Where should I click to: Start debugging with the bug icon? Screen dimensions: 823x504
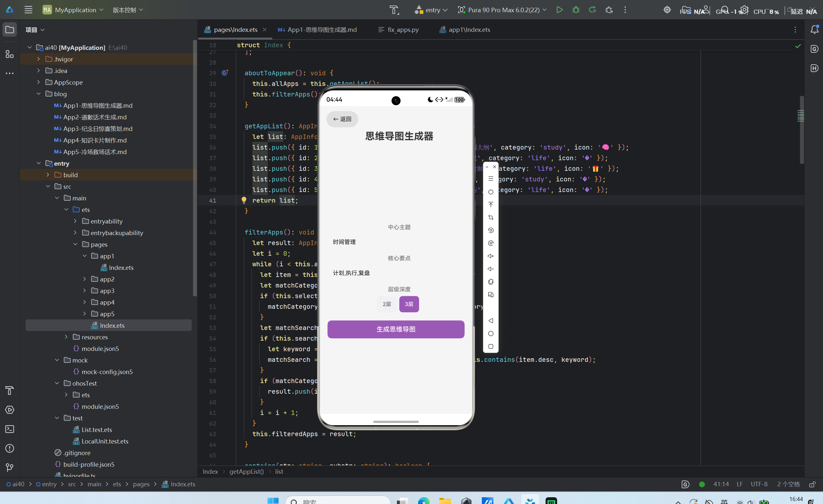click(x=576, y=10)
